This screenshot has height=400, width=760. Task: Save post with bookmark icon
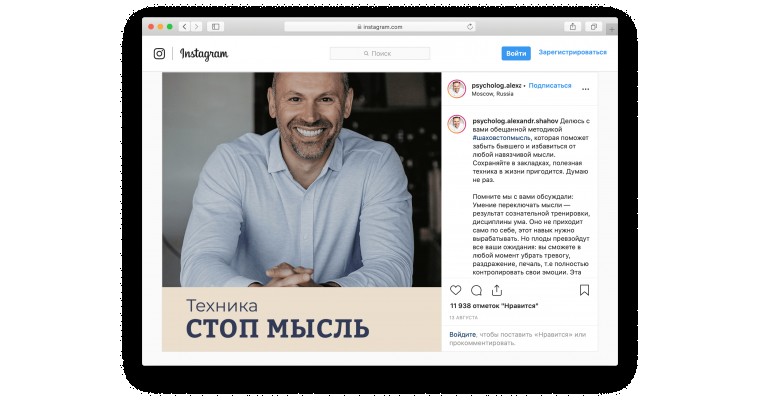point(585,290)
